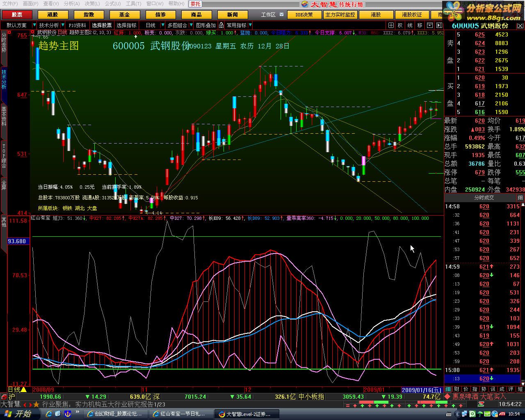Open the 常用指标 dropdown arrow
Screen dimensions: 525x420
(250, 25)
